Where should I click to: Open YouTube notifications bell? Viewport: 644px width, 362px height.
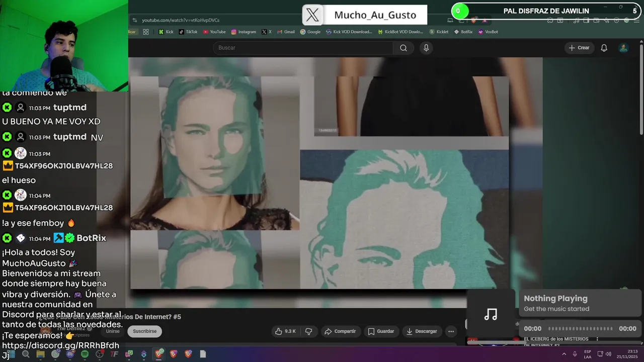click(x=604, y=48)
